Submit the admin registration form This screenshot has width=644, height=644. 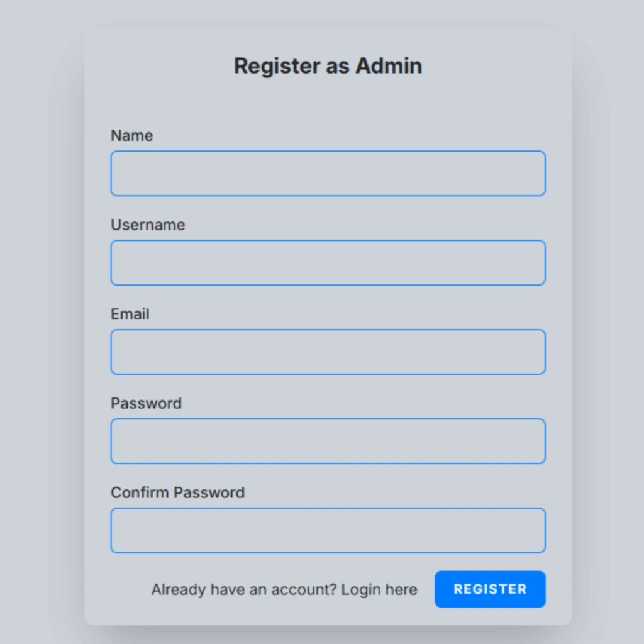[490, 589]
